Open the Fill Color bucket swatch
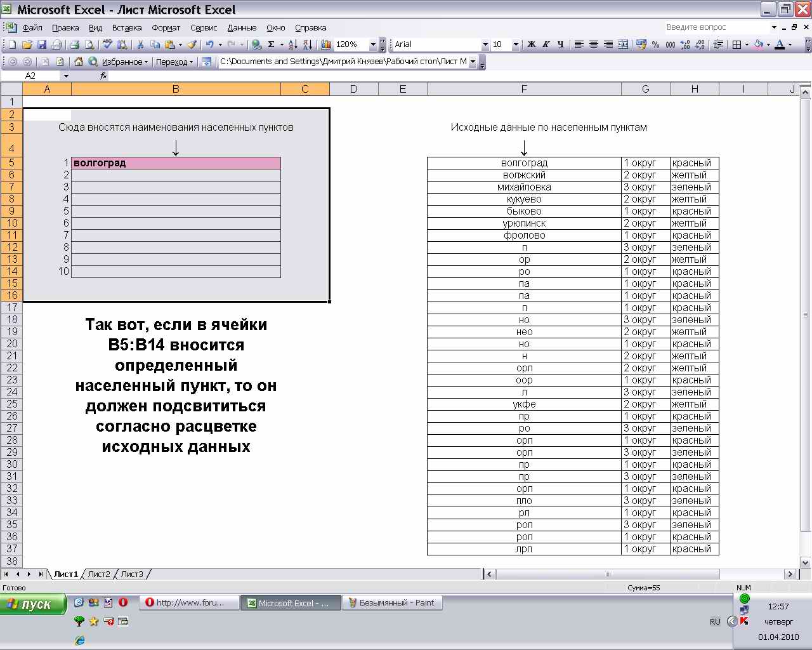The width and height of the screenshot is (812, 650). pyautogui.click(x=758, y=44)
